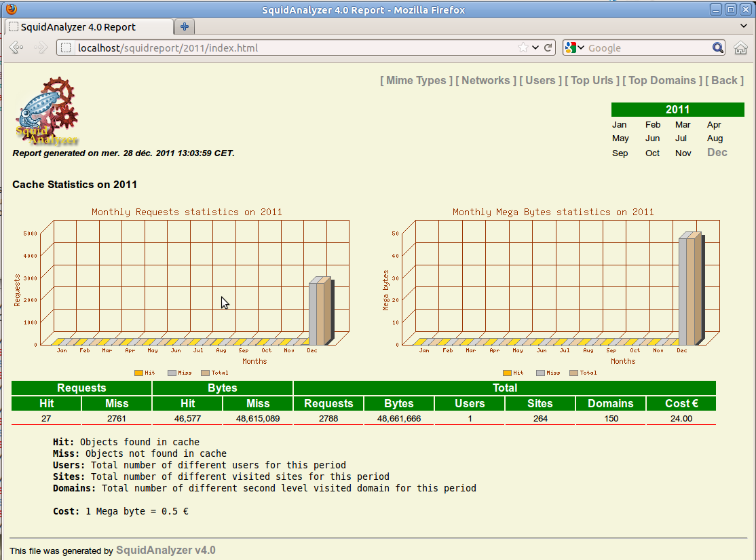Click the SquidAnalyzer v4.0 footer link
This screenshot has height=560, width=756.
166,550
